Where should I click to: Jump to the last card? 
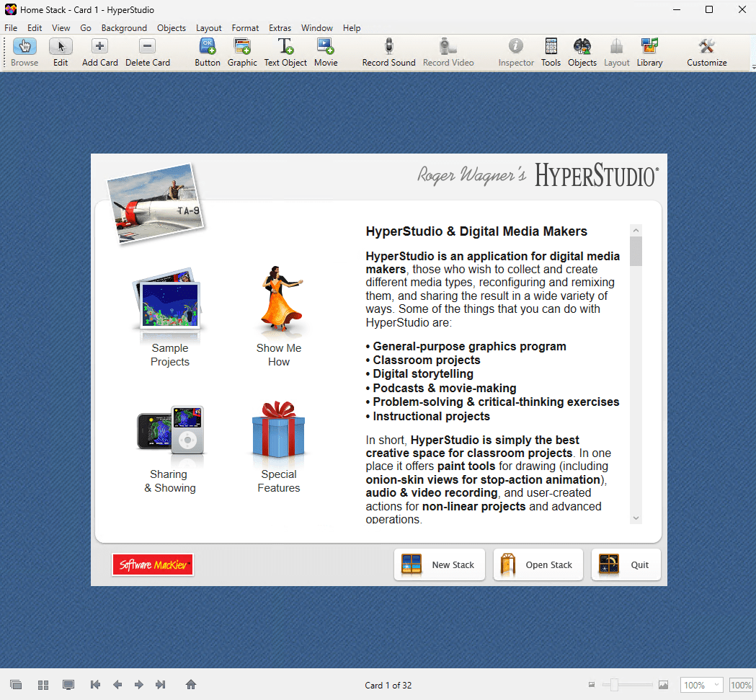(160, 685)
